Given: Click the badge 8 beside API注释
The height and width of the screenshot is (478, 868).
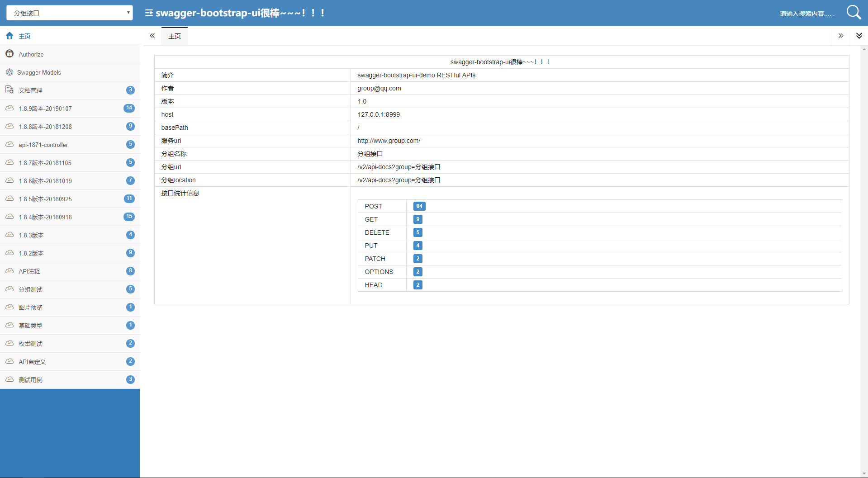Looking at the screenshot, I should coord(130,271).
